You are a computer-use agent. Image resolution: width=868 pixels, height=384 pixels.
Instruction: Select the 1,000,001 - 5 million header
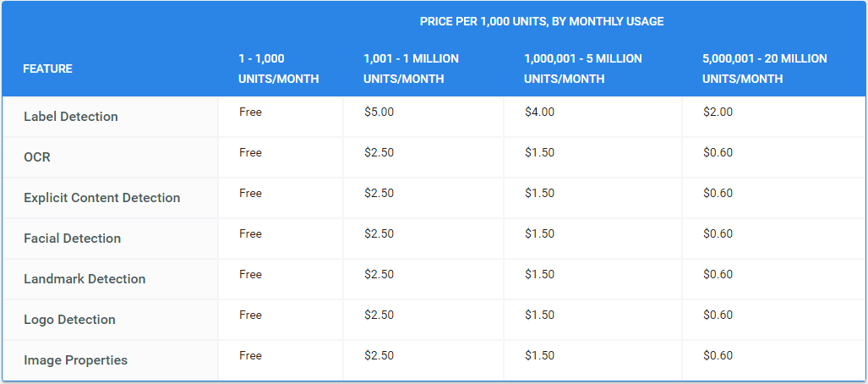coord(582,69)
